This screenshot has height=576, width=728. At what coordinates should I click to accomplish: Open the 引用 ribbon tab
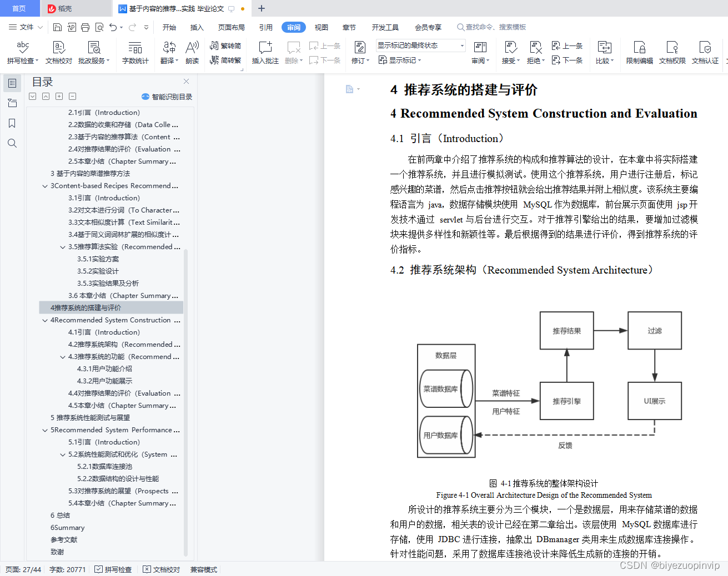[x=266, y=27]
